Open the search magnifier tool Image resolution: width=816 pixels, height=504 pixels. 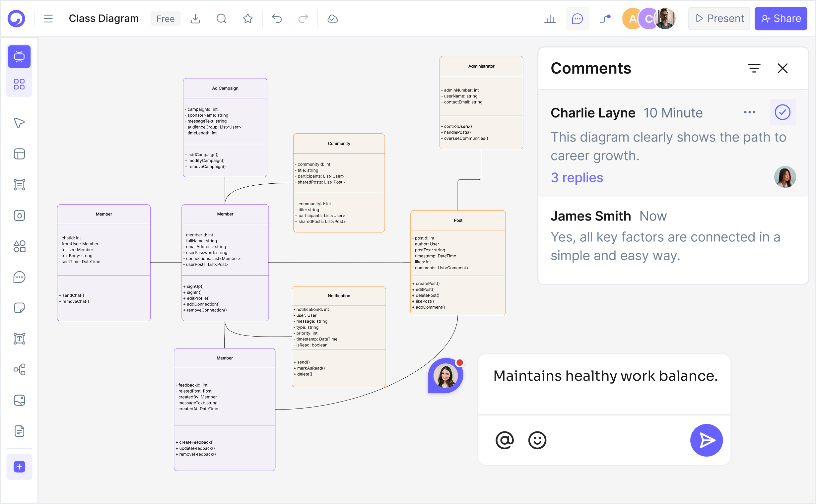point(222,19)
